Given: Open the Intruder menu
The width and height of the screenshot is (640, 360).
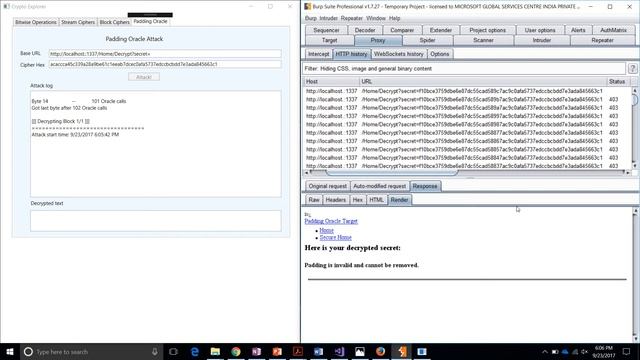Looking at the screenshot, I should [328, 18].
